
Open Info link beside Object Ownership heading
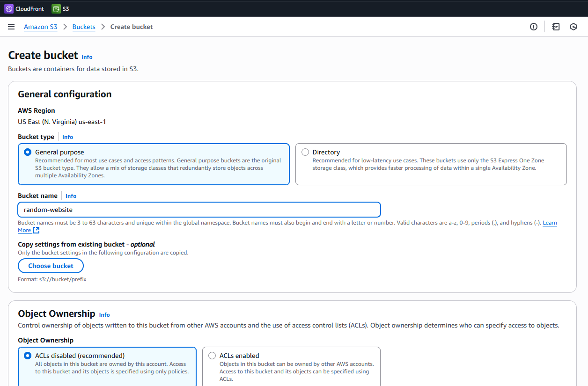click(104, 315)
